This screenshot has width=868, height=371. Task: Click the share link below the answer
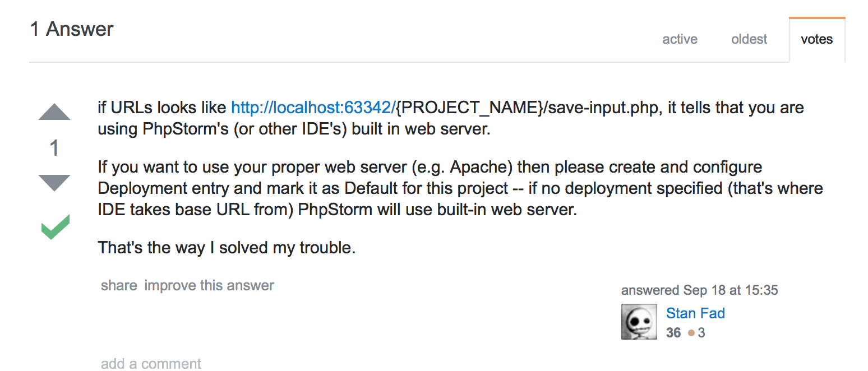click(x=119, y=285)
